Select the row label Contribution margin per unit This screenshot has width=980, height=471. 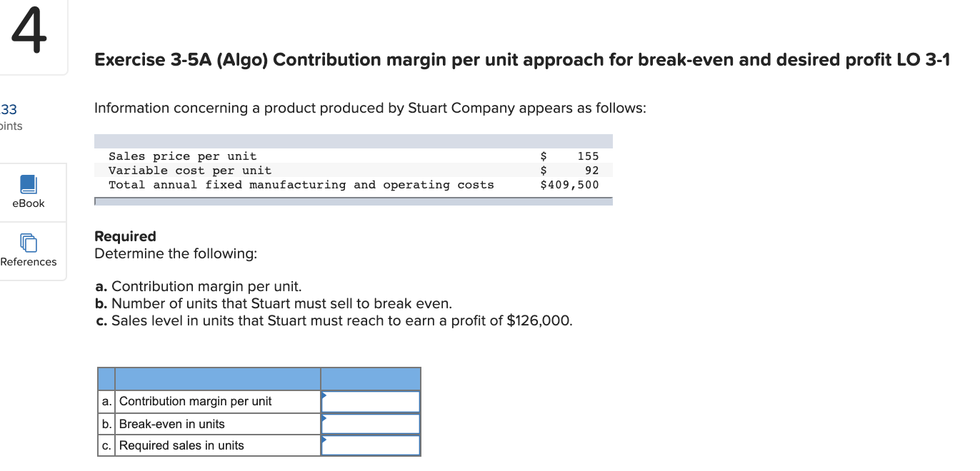pos(195,401)
